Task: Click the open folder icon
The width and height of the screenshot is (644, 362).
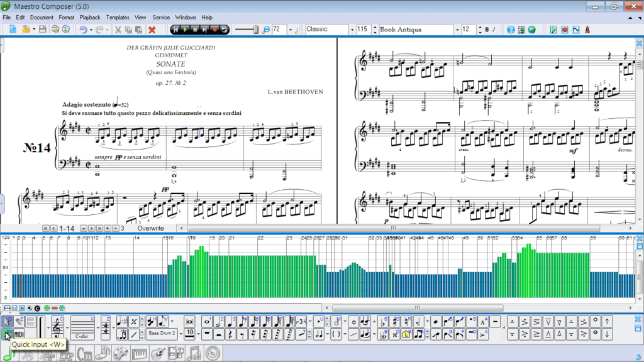Action: [26, 30]
